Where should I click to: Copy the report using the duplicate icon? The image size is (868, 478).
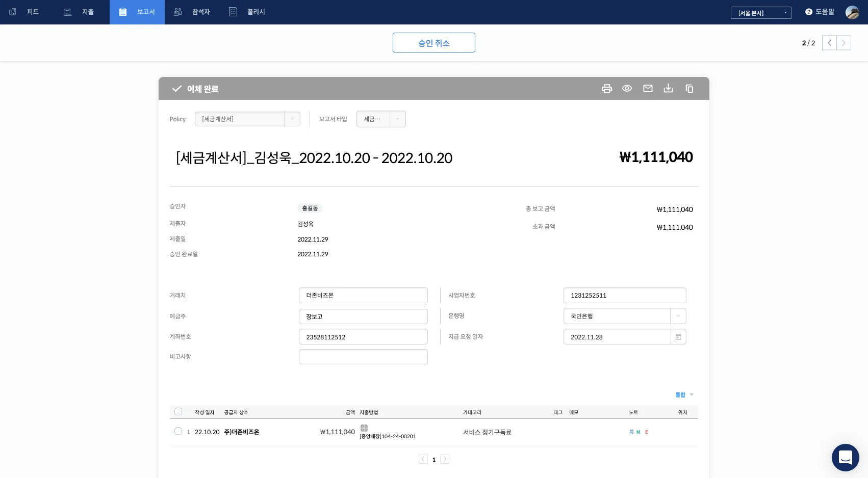coord(689,88)
